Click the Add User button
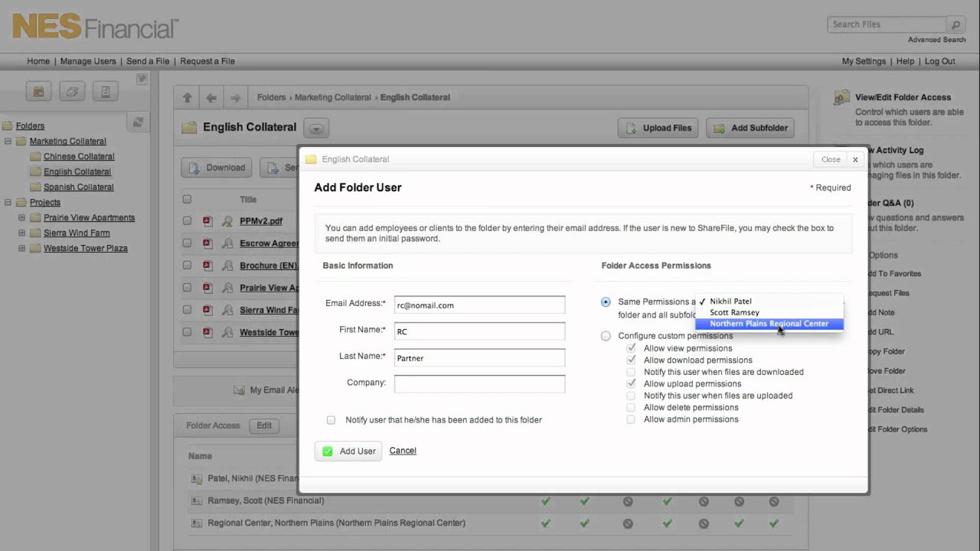980x551 pixels. 348,452
